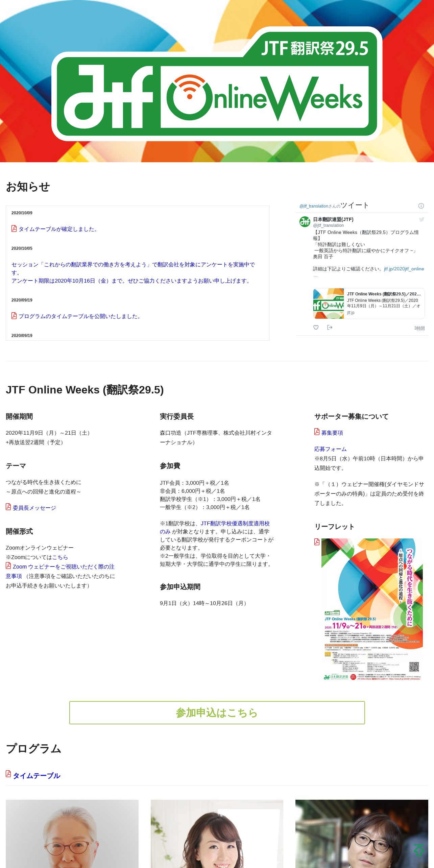The height and width of the screenshot is (868, 434).
Task: Open PDF icon beside タイムテーブルが確定しました
Action: tap(14, 228)
